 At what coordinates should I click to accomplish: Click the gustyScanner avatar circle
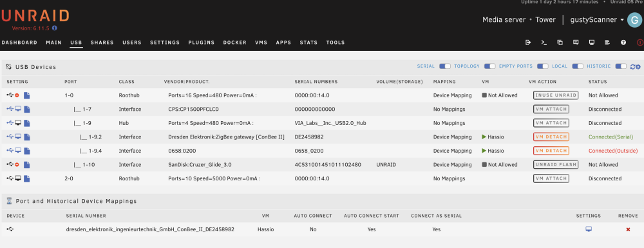(635, 20)
